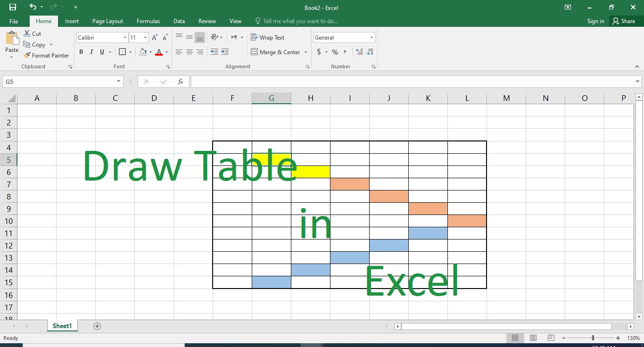Select the Format Painter tool
The width and height of the screenshot is (644, 347).
(46, 55)
